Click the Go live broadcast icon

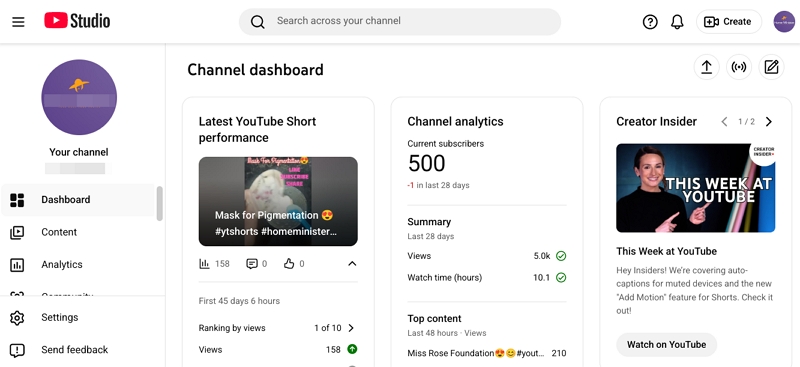[x=739, y=67]
